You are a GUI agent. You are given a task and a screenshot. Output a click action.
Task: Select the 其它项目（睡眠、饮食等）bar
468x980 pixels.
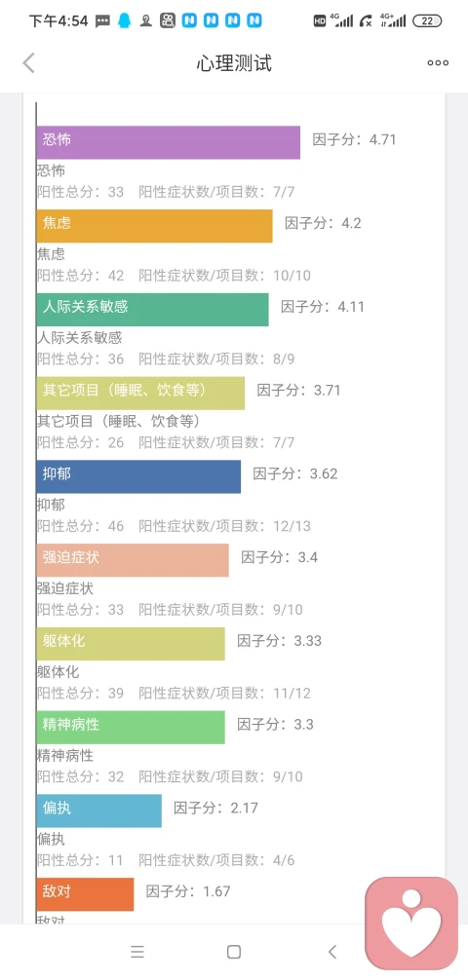pos(140,394)
